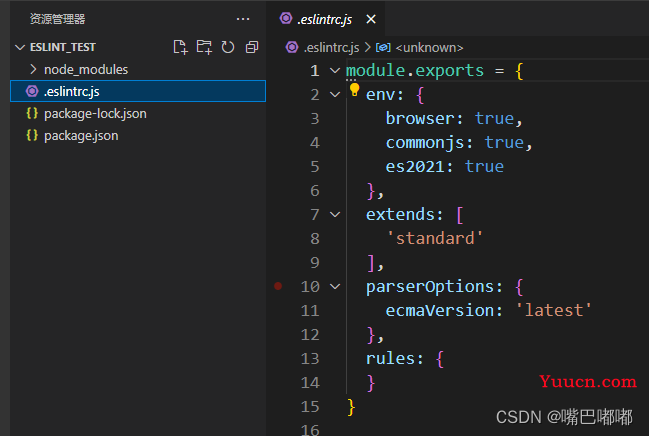Viewport: 649px width, 436px height.
Task: Select .eslintrc.js in the file tree
Action: click(x=138, y=91)
